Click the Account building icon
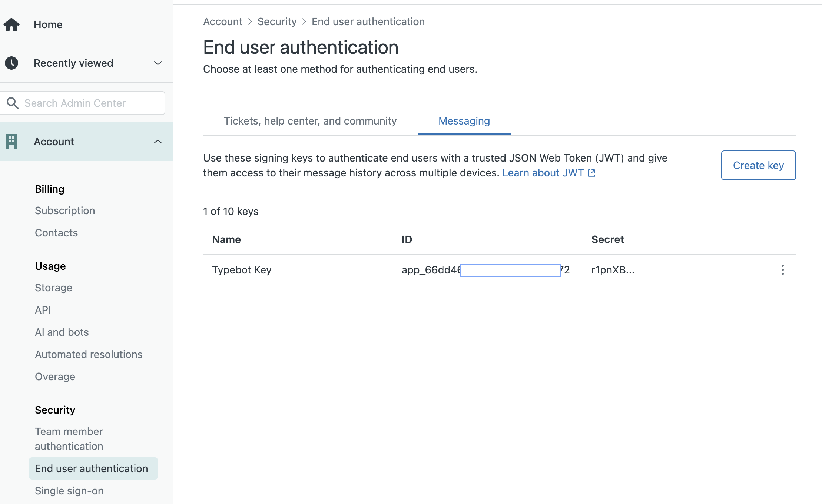 [11, 141]
